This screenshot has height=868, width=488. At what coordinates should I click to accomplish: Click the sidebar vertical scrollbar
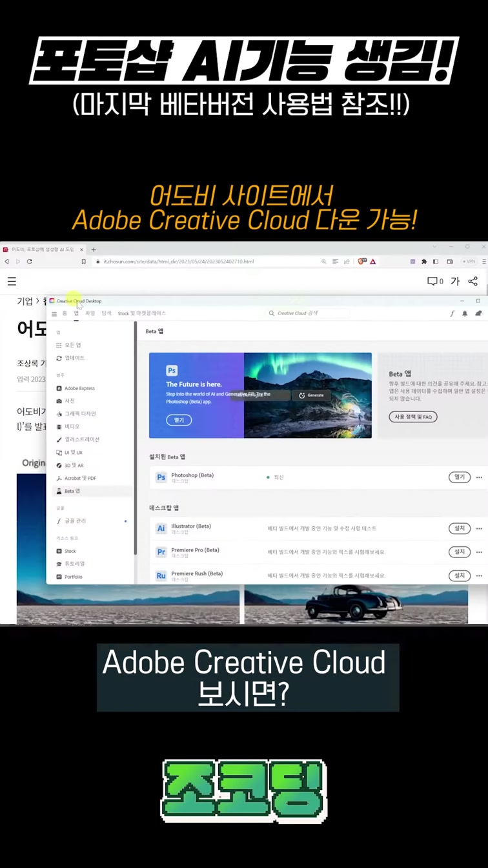point(136,439)
